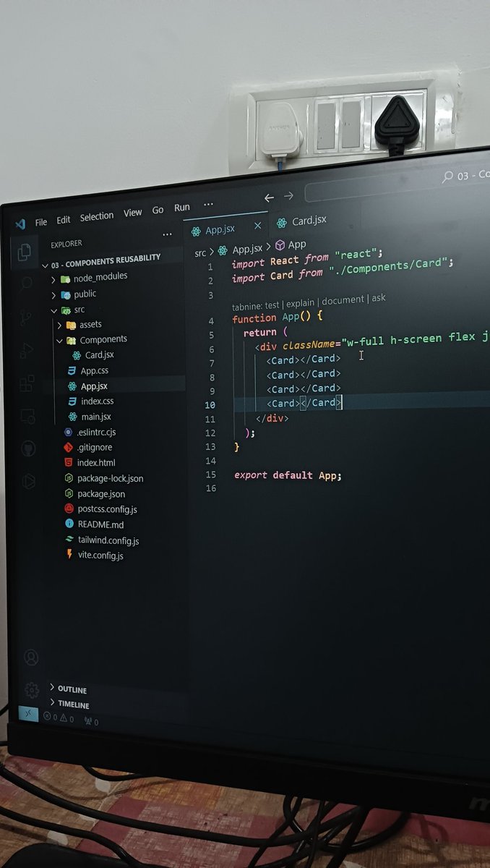490x868 pixels.
Task: Open the Explorer view in activity bar
Action: point(25,252)
